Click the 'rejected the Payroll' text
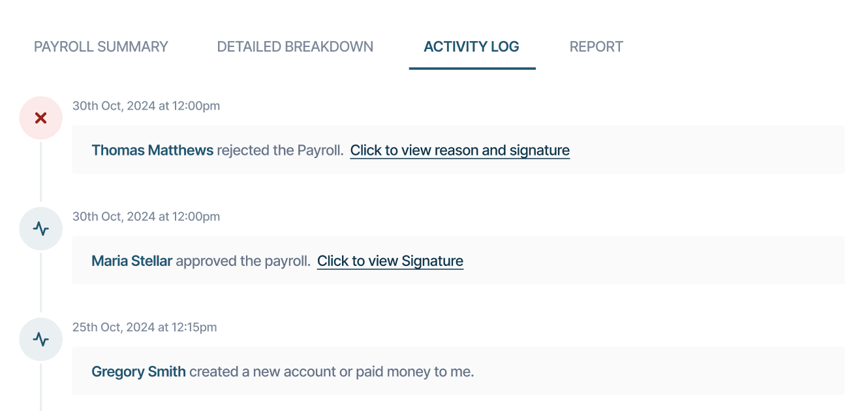Screen dimensions: 868x411 point(280,150)
